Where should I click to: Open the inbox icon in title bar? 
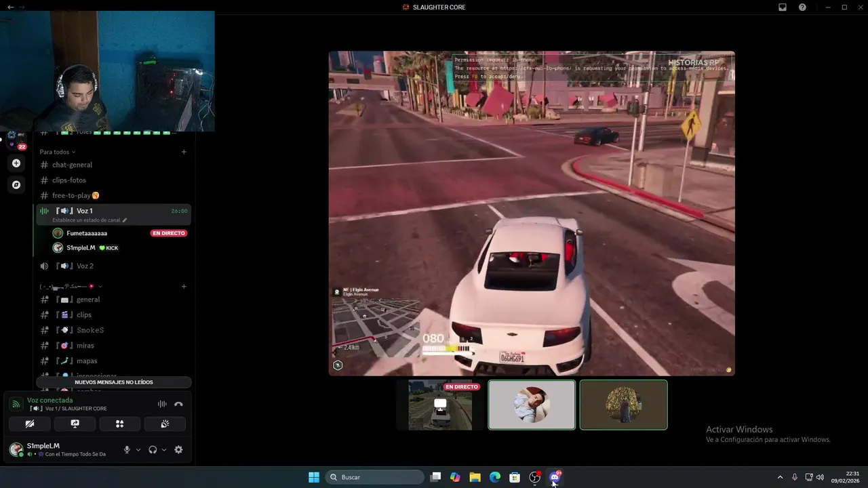point(782,7)
